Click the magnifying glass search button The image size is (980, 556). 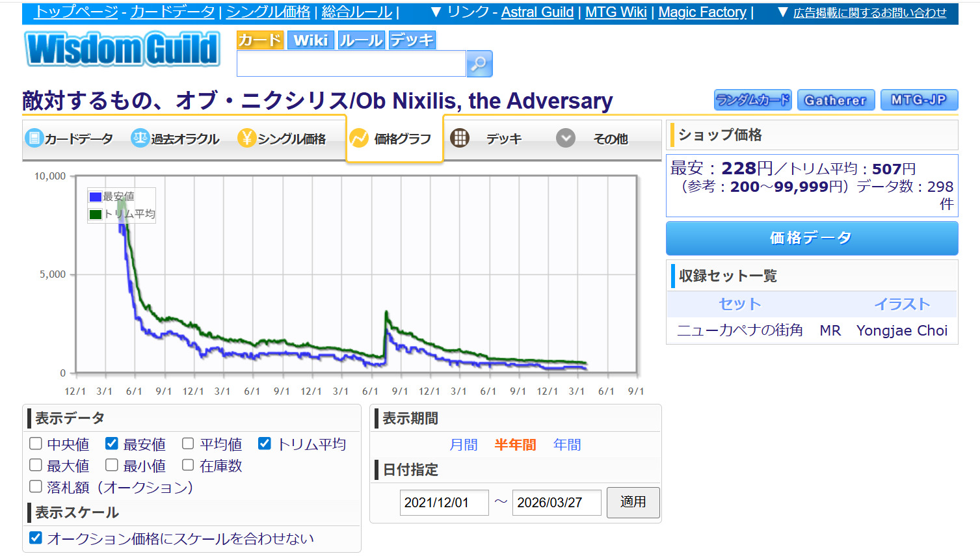click(479, 64)
